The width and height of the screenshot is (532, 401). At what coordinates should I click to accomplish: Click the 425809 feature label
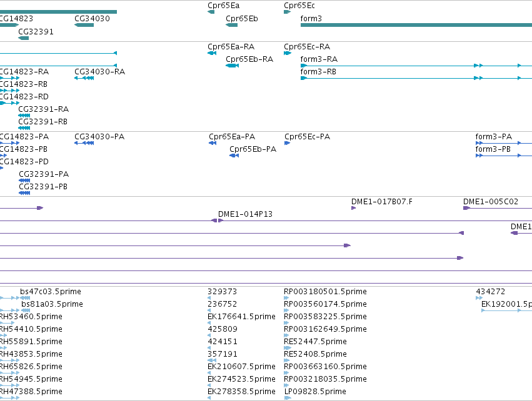223,329
